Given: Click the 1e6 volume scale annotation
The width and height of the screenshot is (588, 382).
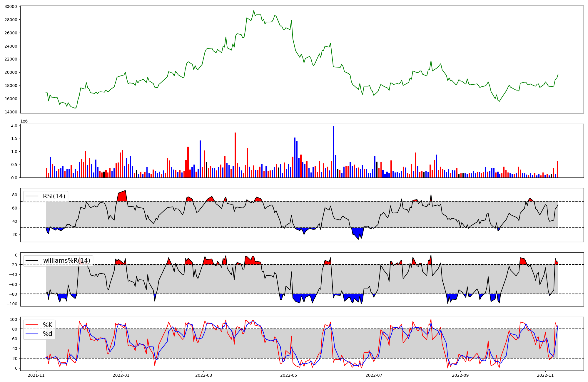Looking at the screenshot, I should click(x=24, y=121).
